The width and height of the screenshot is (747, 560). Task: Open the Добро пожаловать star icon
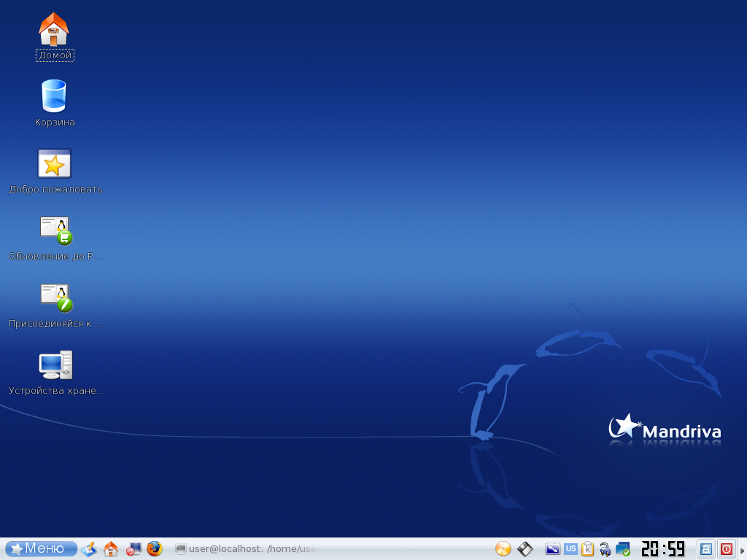(x=54, y=163)
